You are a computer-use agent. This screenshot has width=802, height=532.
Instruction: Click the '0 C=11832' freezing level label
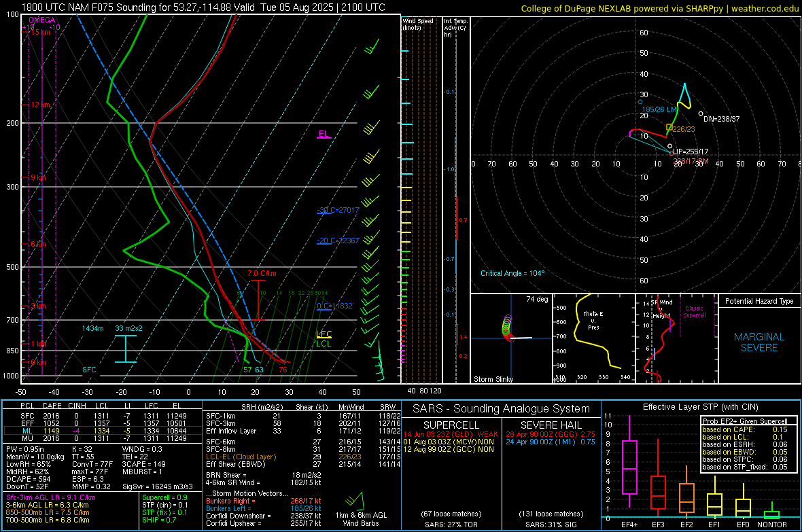[335, 306]
